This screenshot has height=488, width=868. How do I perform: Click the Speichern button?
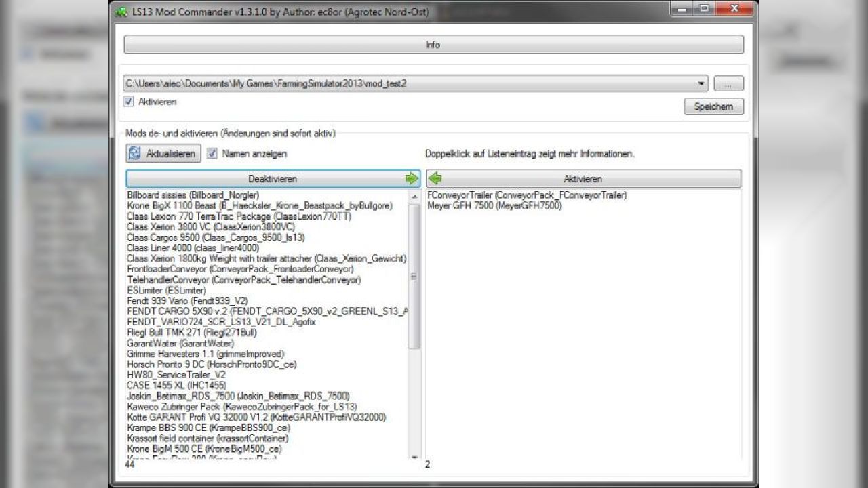[713, 106]
